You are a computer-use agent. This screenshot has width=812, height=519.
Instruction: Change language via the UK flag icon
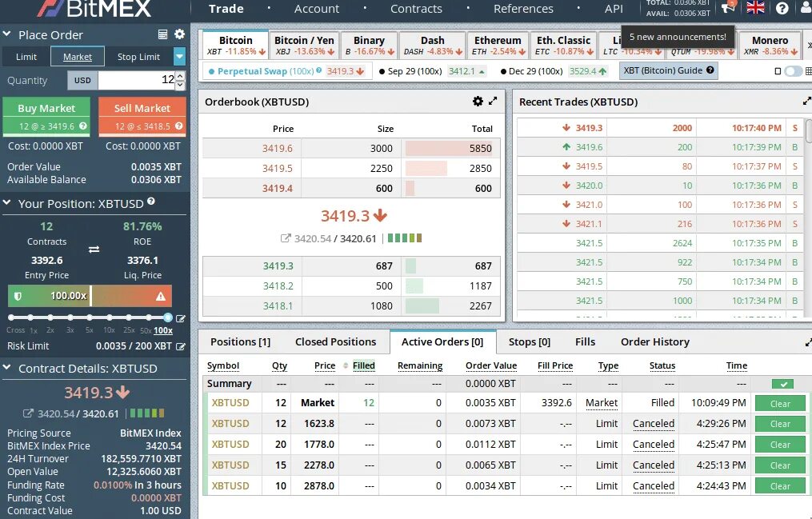pyautogui.click(x=754, y=9)
